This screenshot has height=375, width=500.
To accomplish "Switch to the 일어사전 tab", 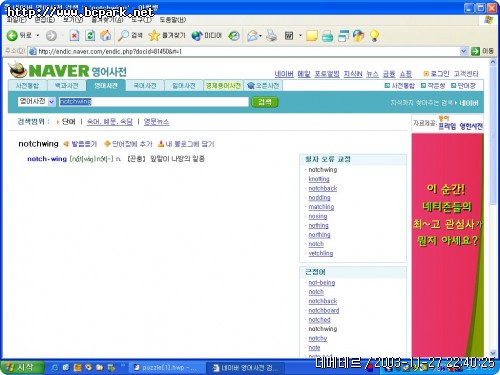I will coord(184,86).
